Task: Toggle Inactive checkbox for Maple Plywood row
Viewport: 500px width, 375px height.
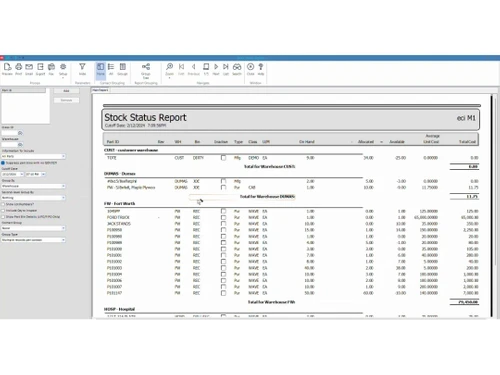Action: coord(223,187)
